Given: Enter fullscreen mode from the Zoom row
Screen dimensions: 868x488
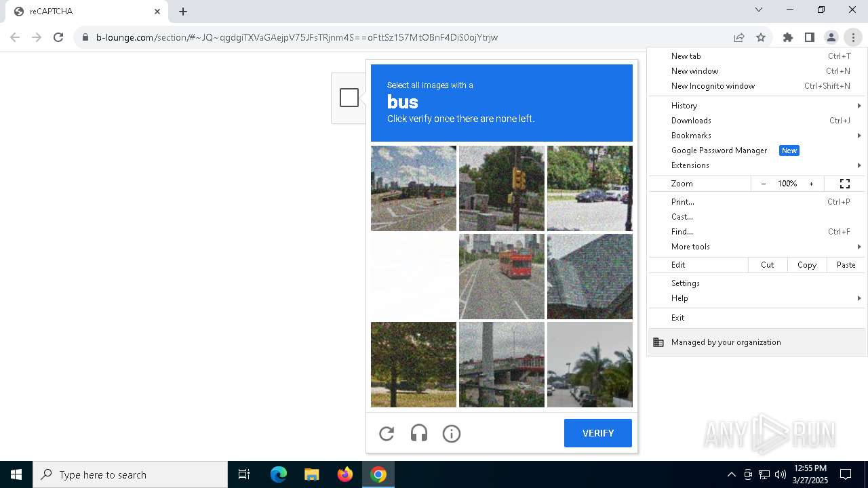Looking at the screenshot, I should click(x=845, y=184).
